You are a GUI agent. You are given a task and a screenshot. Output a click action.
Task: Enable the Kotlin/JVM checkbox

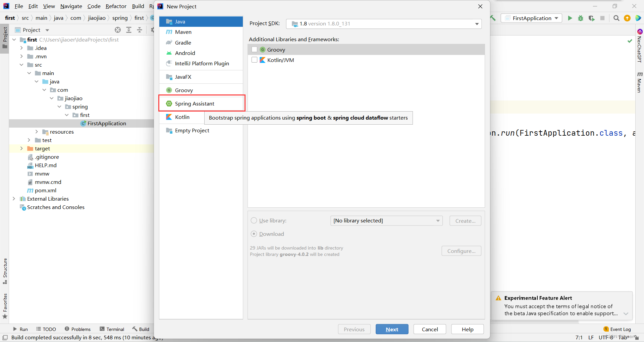tap(254, 60)
